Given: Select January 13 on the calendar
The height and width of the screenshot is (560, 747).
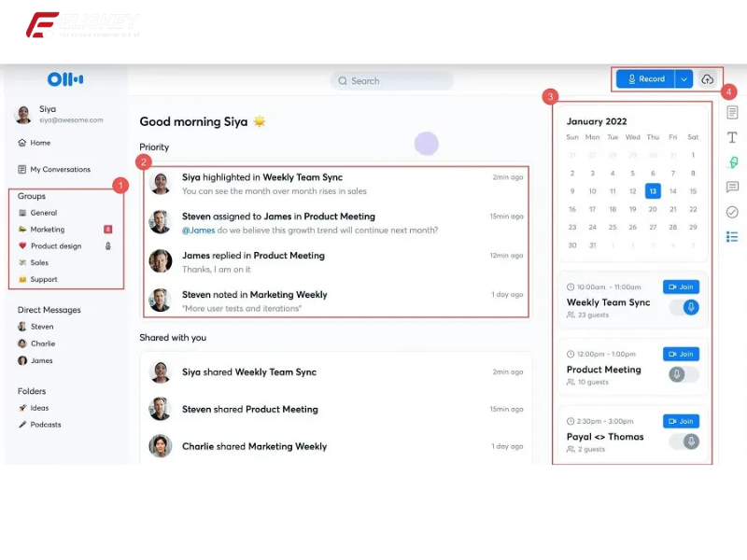Looking at the screenshot, I should pos(653,190).
